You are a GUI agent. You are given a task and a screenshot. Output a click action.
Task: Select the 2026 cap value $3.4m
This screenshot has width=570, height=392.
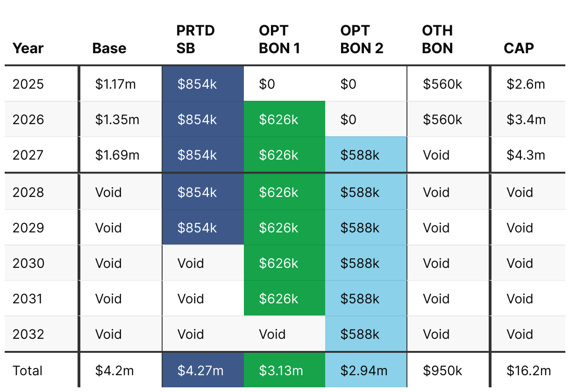(x=526, y=119)
